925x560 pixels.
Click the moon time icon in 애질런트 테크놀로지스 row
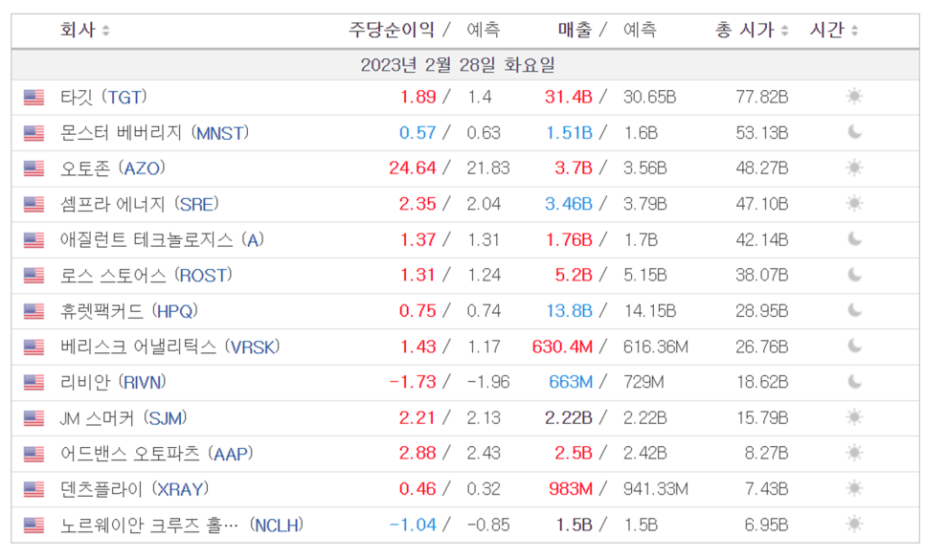[855, 238]
